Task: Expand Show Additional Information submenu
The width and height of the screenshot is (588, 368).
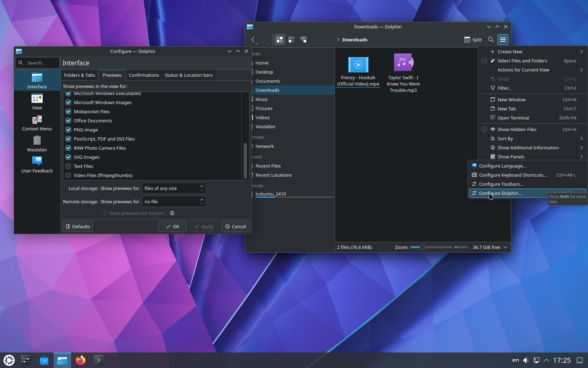Action: click(533, 148)
